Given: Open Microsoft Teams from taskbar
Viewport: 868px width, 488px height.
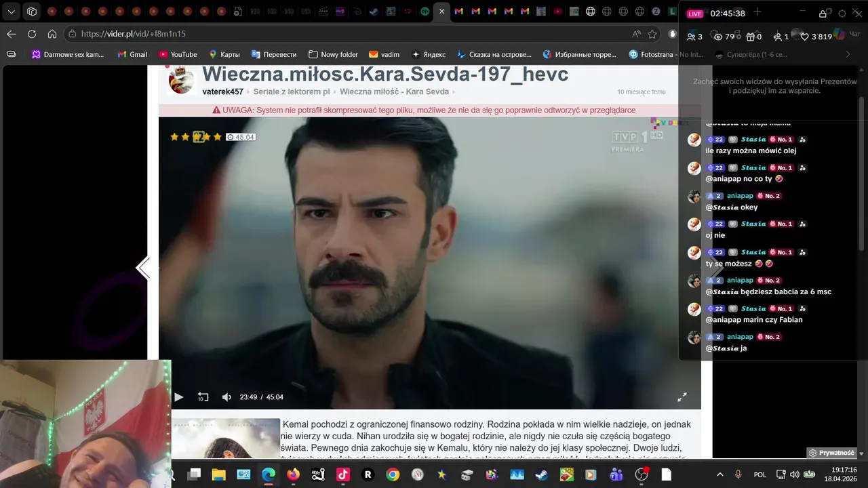Looking at the screenshot, I should point(616,474).
